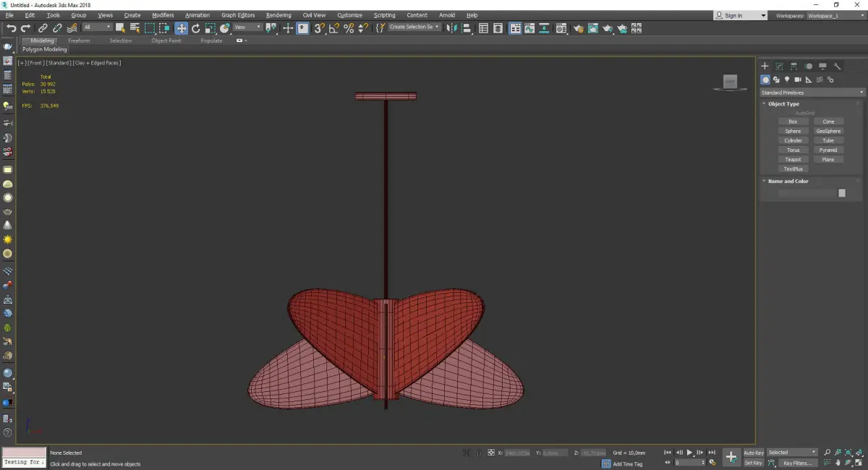The width and height of the screenshot is (868, 470).
Task: Open the Rendered Frame Window icon
Action: (x=593, y=28)
